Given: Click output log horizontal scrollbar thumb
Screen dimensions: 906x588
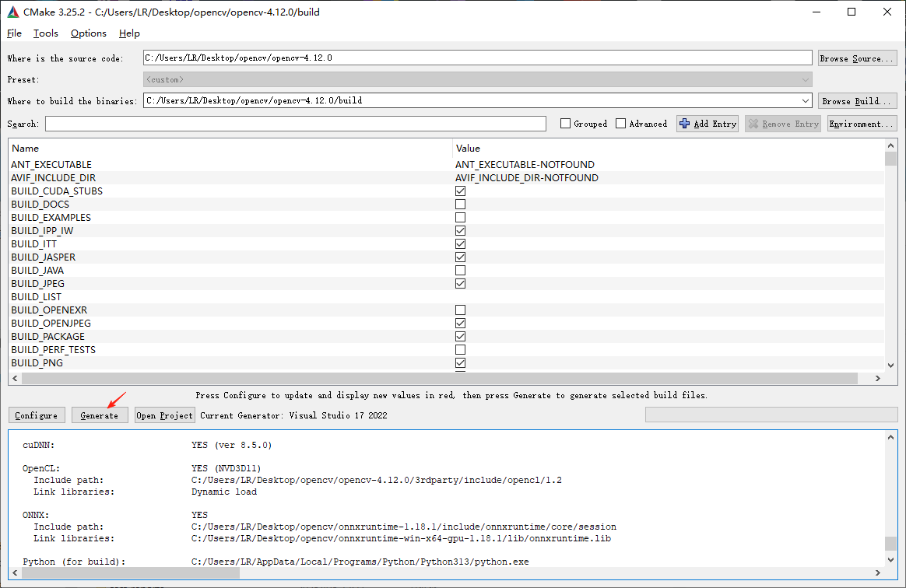Looking at the screenshot, I should point(131,573).
